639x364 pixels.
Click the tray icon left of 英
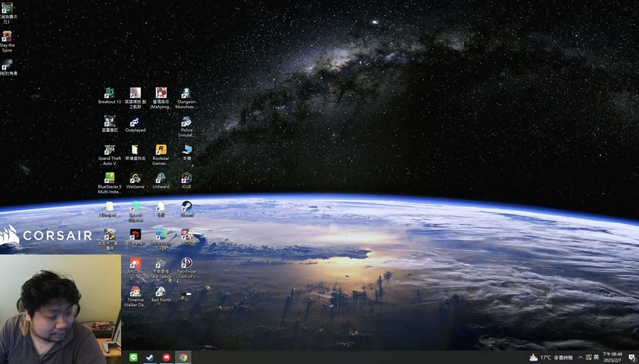(x=588, y=357)
